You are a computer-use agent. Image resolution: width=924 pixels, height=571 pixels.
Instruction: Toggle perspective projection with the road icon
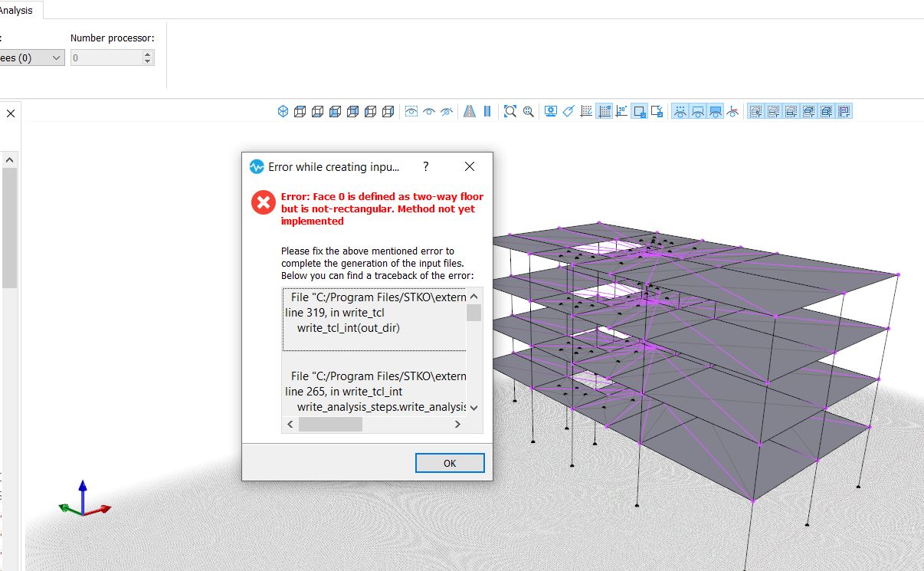(x=470, y=111)
